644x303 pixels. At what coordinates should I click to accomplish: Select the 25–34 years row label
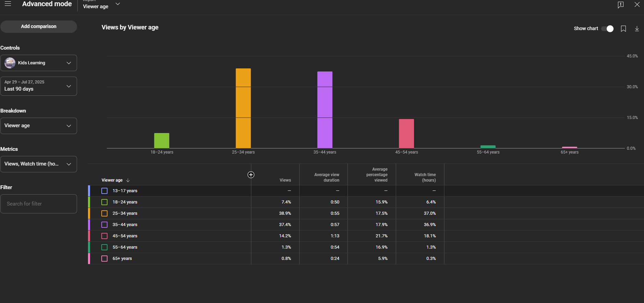[125, 213]
